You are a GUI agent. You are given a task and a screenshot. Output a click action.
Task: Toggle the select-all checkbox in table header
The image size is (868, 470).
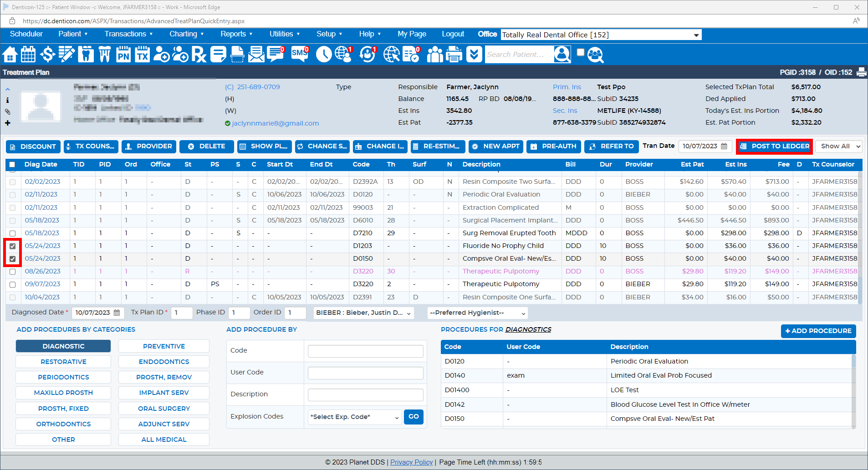click(x=12, y=165)
